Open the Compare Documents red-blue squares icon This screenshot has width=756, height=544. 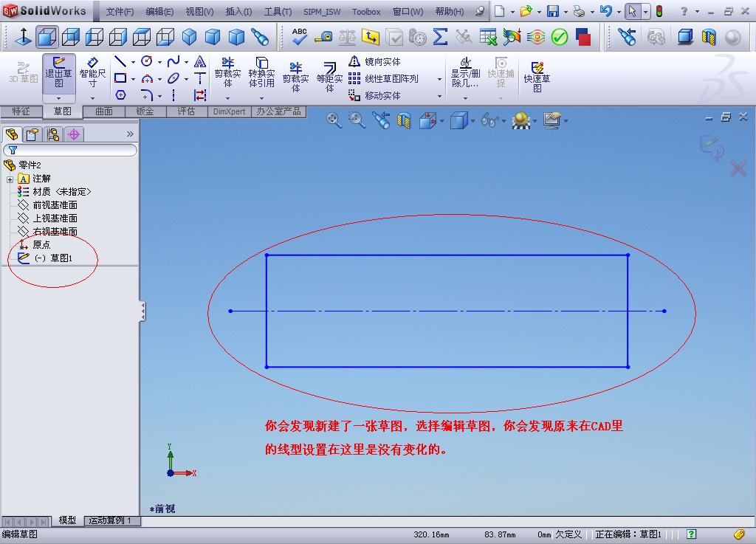[x=583, y=37]
